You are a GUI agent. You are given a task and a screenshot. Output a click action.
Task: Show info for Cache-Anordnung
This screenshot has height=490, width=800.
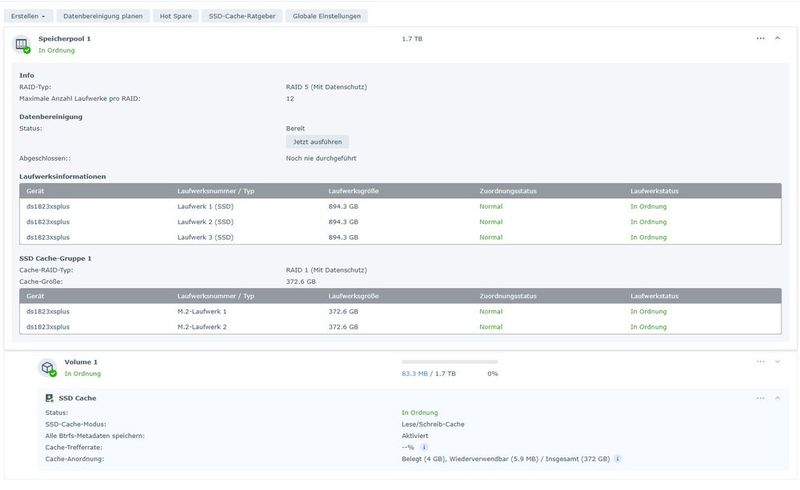[x=617, y=459]
